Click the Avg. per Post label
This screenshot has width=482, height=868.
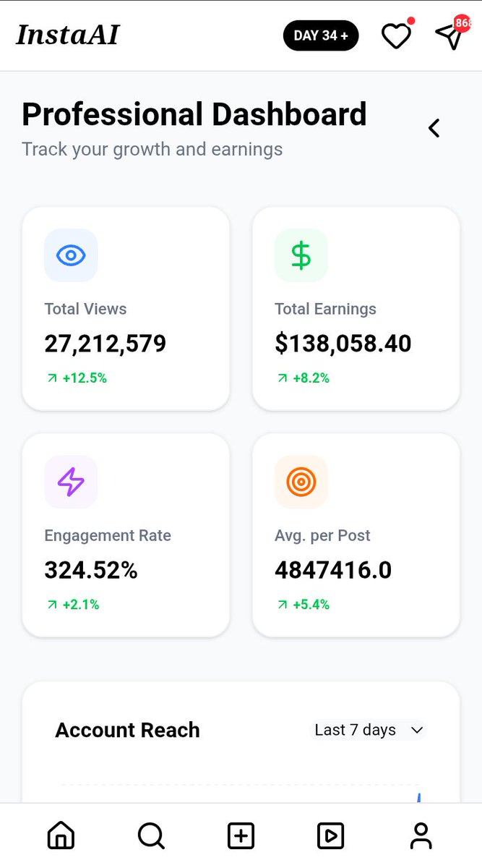322,536
